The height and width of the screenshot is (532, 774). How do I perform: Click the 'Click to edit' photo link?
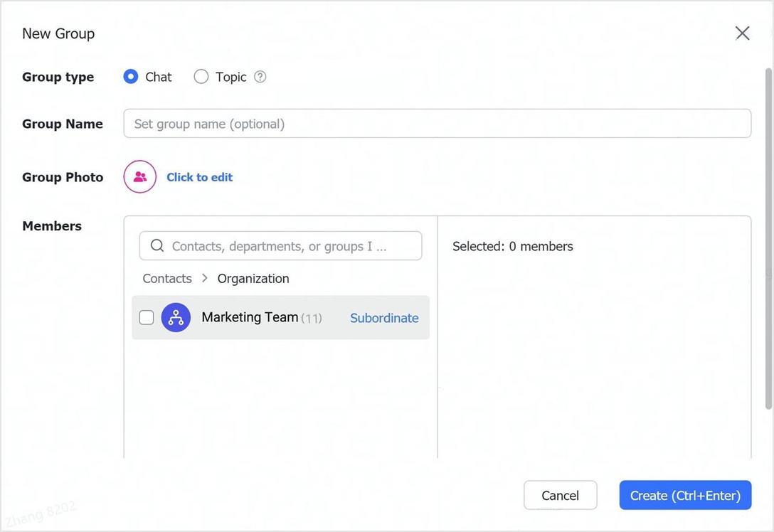[x=199, y=178]
